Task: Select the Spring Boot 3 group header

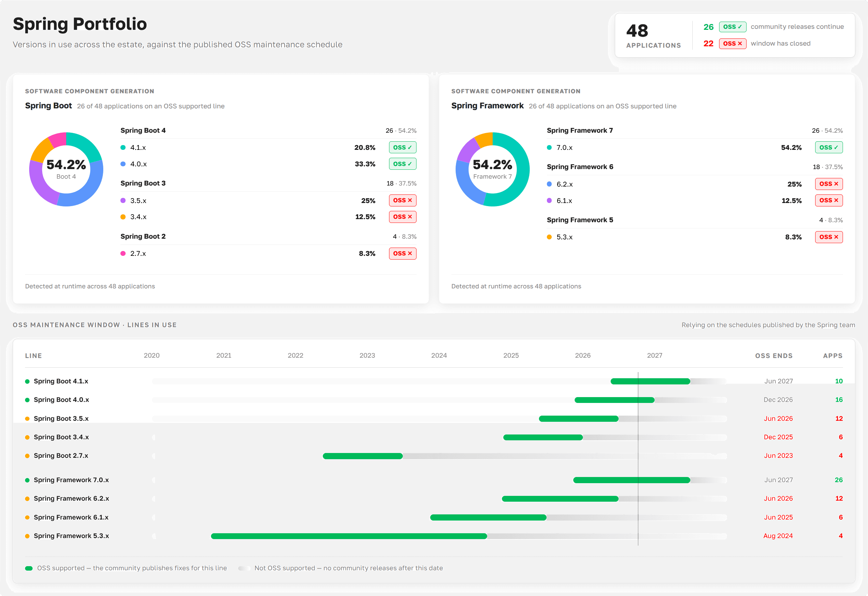Action: (x=268, y=183)
